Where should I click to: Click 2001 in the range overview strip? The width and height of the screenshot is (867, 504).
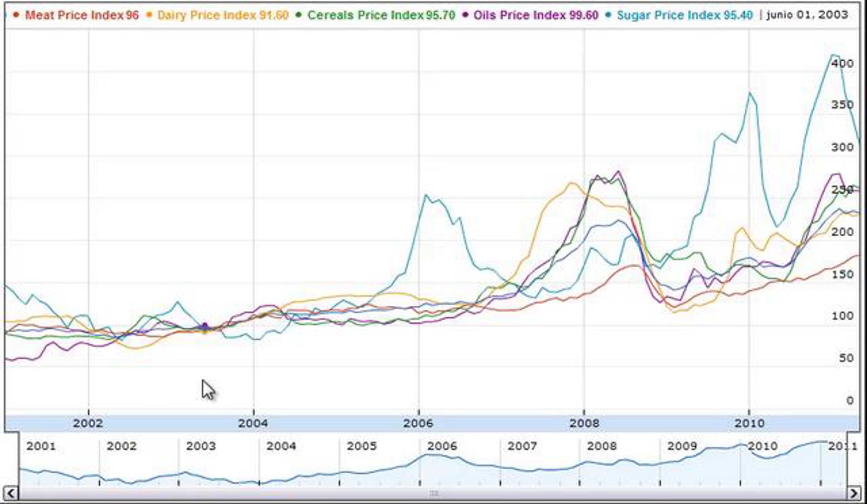[x=41, y=446]
